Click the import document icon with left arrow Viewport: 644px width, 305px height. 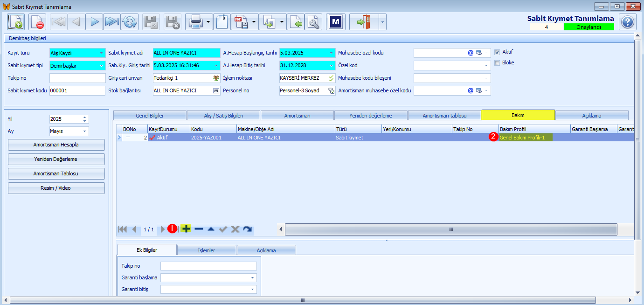point(296,22)
